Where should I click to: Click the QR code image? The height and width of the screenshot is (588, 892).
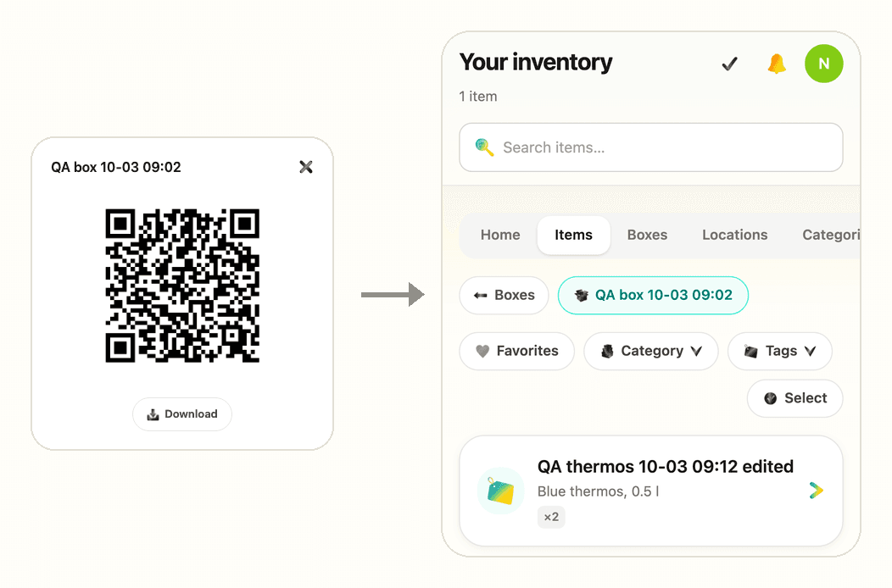click(x=182, y=286)
